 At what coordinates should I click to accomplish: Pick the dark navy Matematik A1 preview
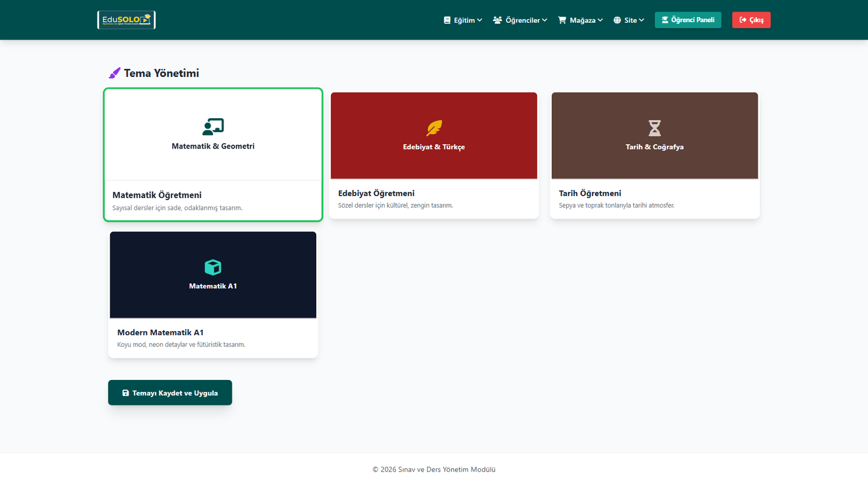(x=213, y=275)
